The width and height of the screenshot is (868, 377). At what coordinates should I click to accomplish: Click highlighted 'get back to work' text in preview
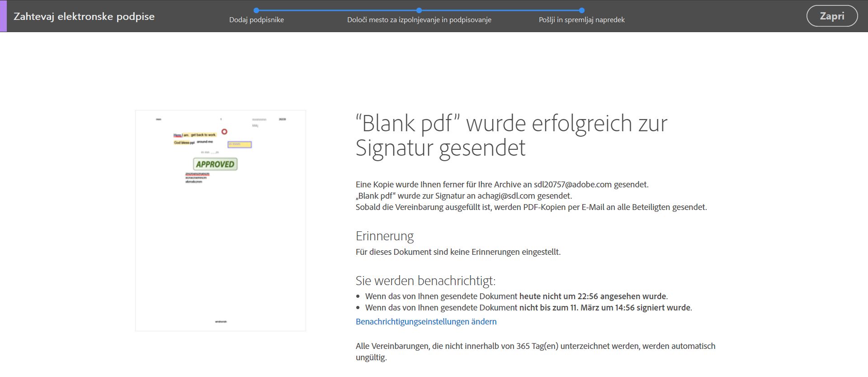(203, 135)
